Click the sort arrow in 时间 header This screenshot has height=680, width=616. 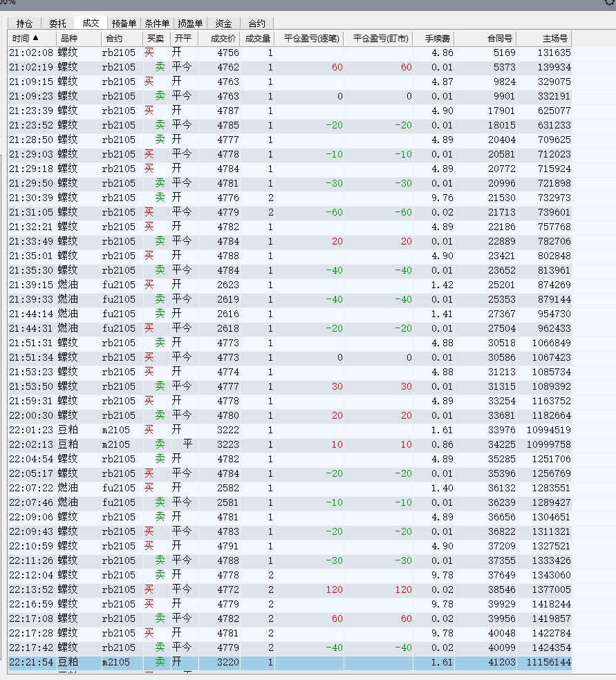[x=35, y=38]
